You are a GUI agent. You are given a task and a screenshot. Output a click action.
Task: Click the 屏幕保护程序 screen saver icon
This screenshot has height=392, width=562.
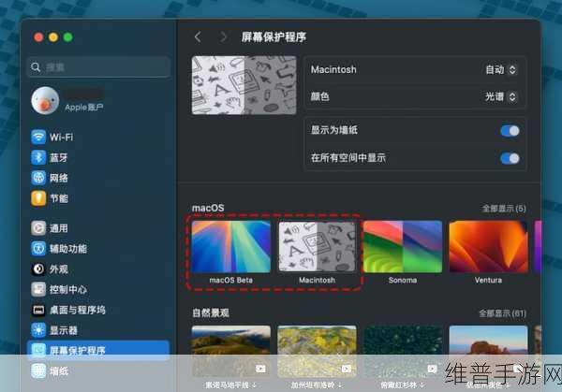pyautogui.click(x=38, y=350)
